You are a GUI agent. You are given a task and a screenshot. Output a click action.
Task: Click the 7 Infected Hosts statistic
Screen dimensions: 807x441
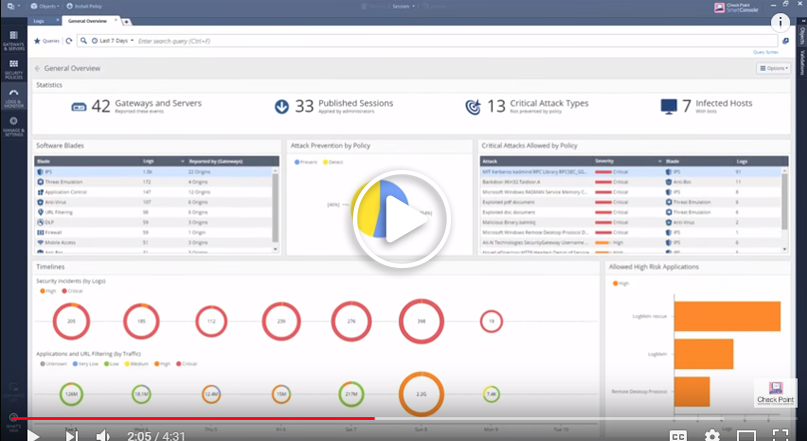pos(706,106)
